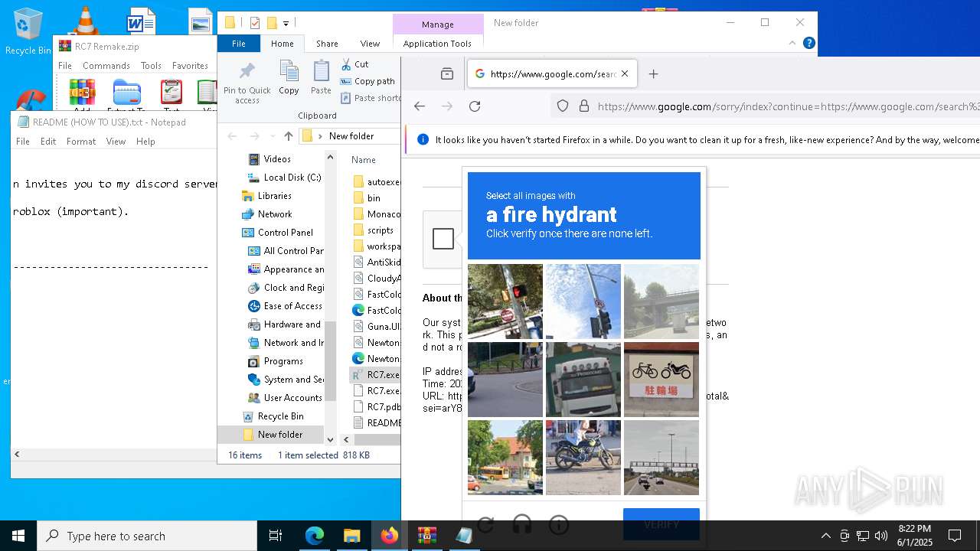Click Copy path in Clipboard group
Screen dimensions: 980x551
pos(367,81)
